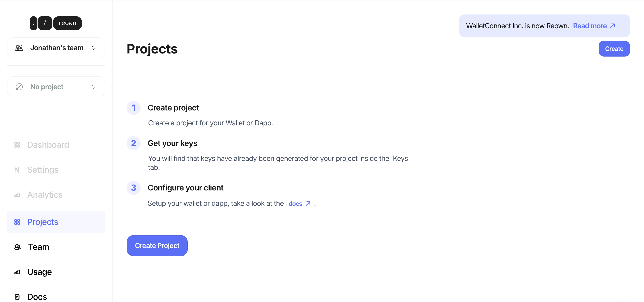Click the Usage bar-chart icon

17,272
